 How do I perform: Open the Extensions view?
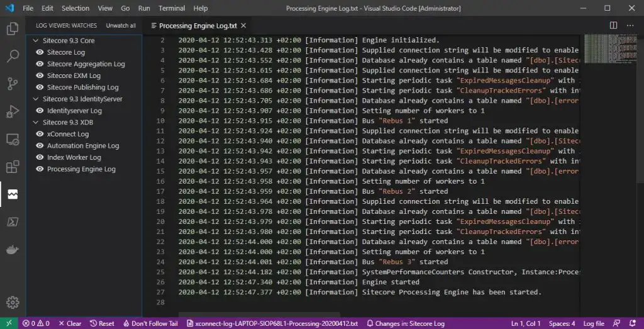tap(13, 167)
